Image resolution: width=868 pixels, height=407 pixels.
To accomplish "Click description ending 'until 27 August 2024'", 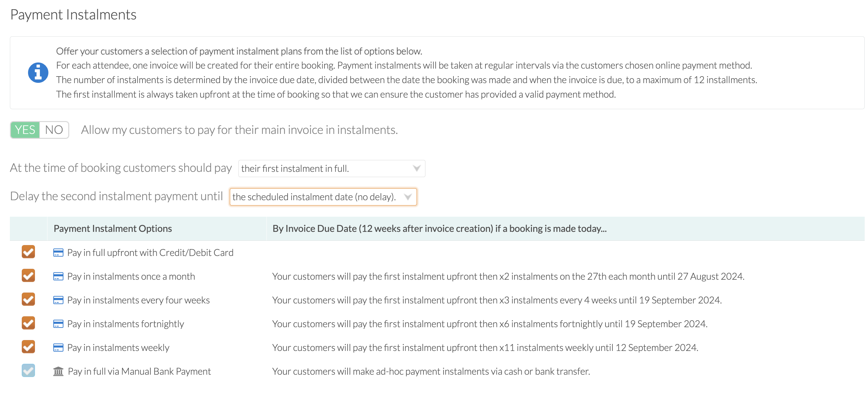I will [508, 276].
